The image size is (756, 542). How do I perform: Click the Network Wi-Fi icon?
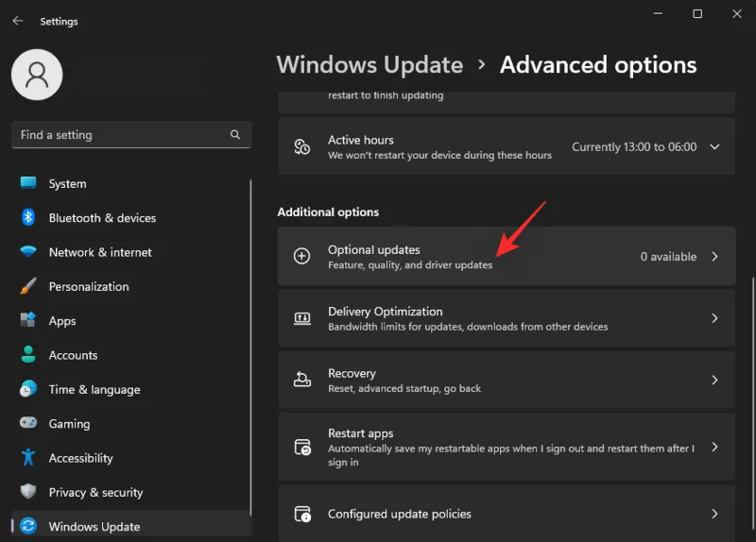click(28, 251)
